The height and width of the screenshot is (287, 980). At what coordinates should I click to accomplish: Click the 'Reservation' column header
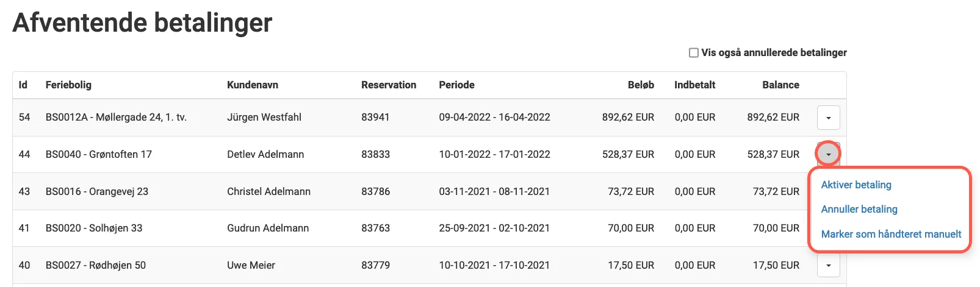click(388, 85)
